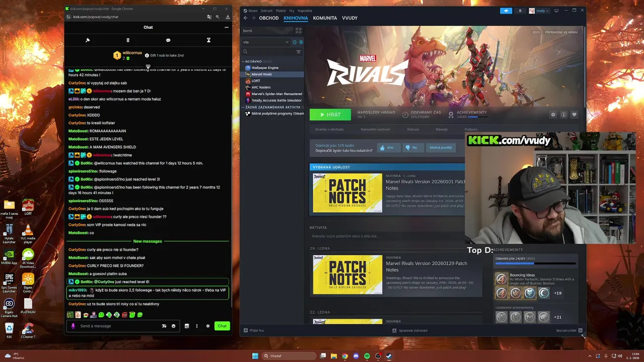Screen dimensions: 644x362
Task: Choose Možná později on recommendation prompt
Action: click(x=440, y=147)
